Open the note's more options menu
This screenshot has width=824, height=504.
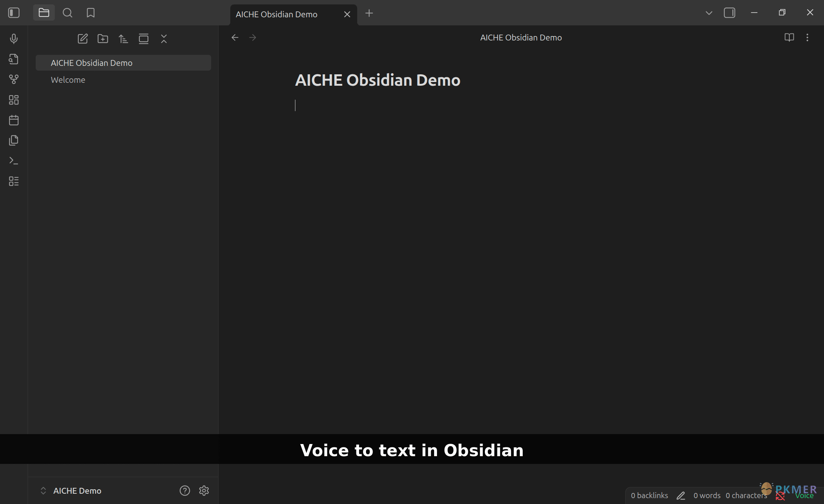coord(807,38)
